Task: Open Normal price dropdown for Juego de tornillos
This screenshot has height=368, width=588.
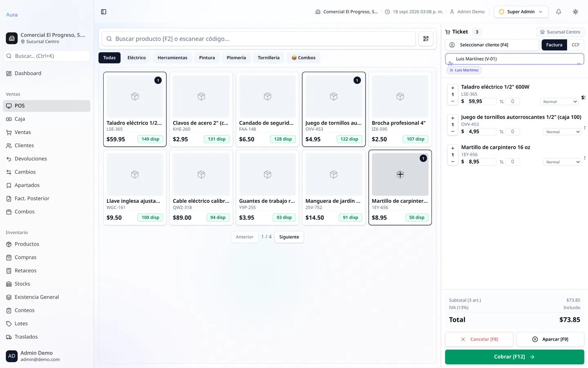Action: (562, 132)
